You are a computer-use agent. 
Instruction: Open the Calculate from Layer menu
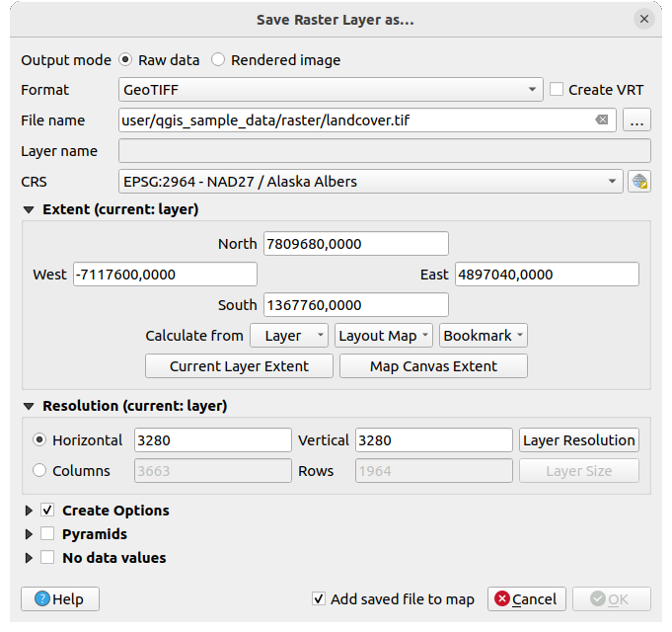(288, 336)
